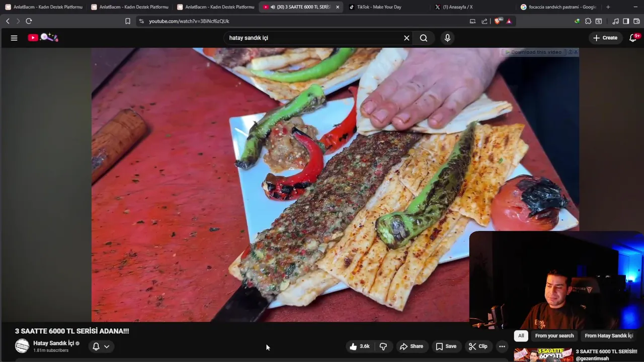The image size is (644, 362).
Task: Toggle subscription notification bell
Action: 96,346
